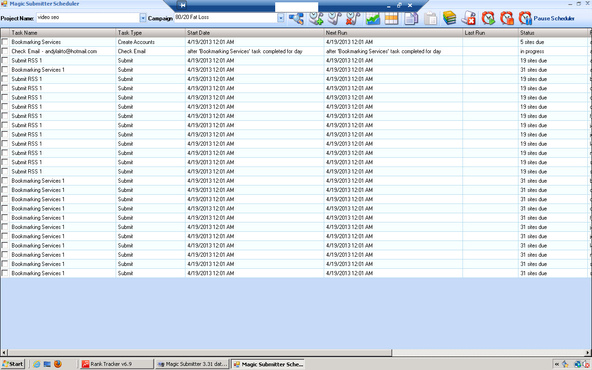Expand hidden system tray icons chevron
The height and width of the screenshot is (370, 592).
[557, 364]
